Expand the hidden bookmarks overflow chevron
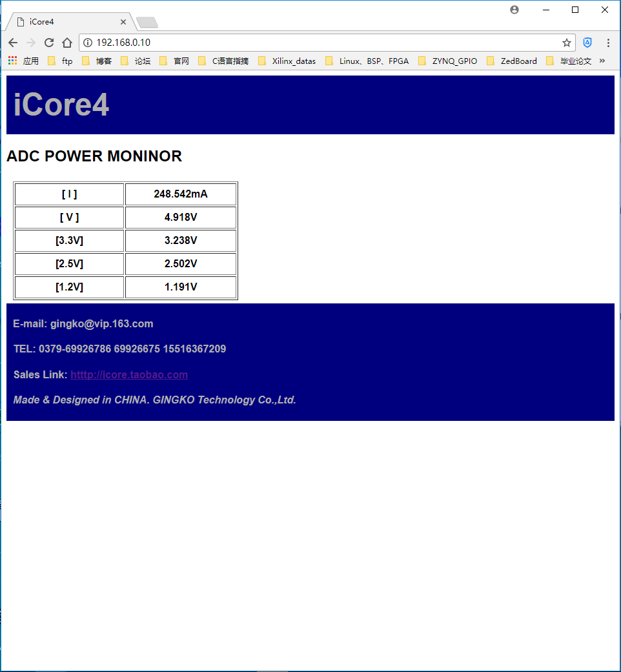This screenshot has height=672, width=621. pos(602,61)
